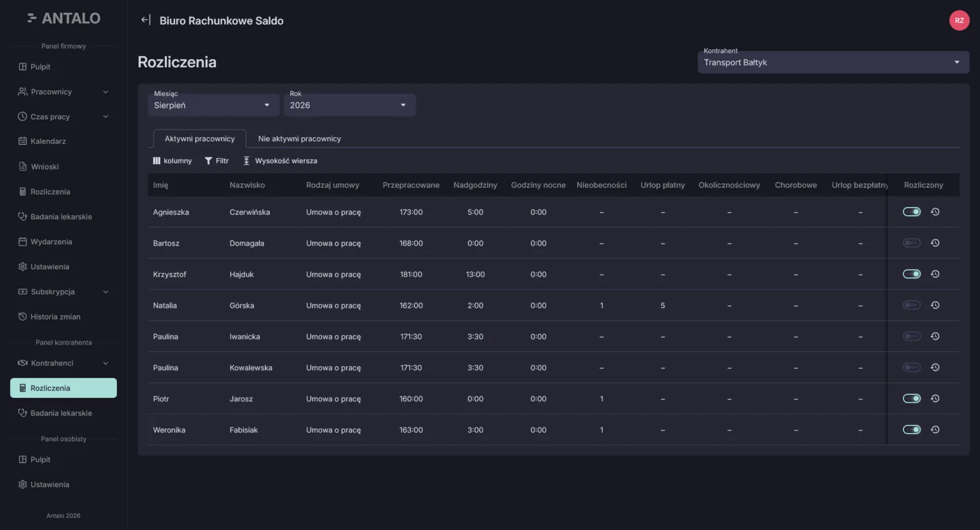Image resolution: width=980 pixels, height=530 pixels.
Task: Open history for Weronika Fabisiak's row
Action: point(935,430)
